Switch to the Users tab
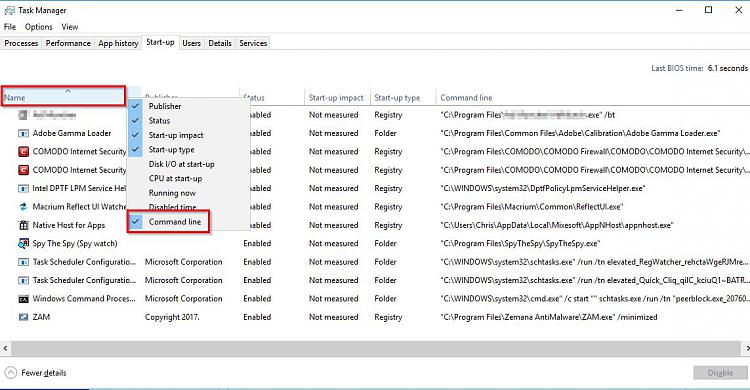Image resolution: width=750 pixels, height=390 pixels. (191, 43)
